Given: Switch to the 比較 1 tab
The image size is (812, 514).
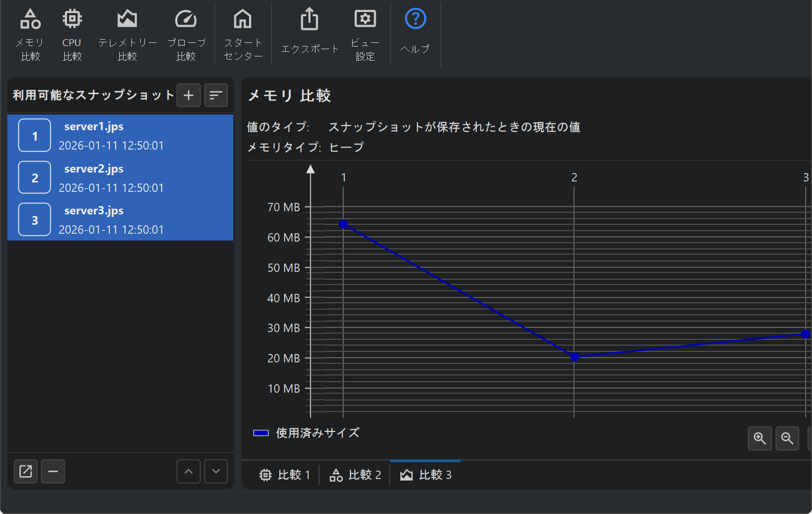Looking at the screenshot, I should point(285,475).
